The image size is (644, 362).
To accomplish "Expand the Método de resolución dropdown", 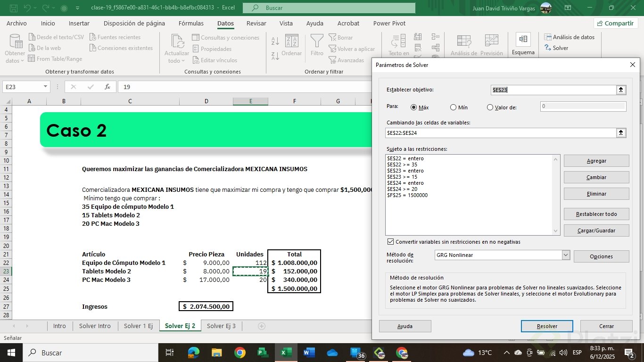I will click(x=566, y=255).
